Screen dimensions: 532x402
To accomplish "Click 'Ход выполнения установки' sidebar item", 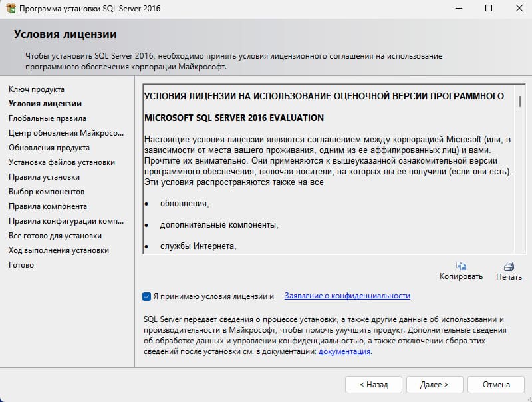I will click(x=59, y=250).
